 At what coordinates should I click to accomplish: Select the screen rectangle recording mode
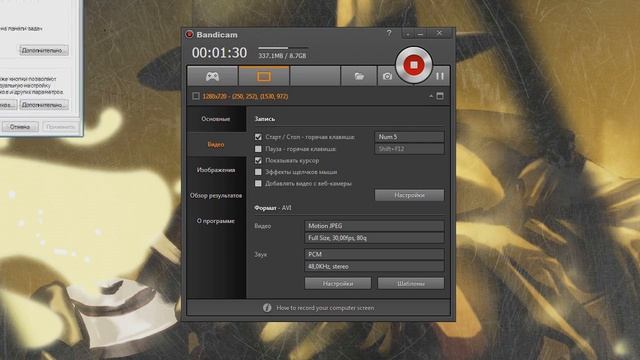264,76
